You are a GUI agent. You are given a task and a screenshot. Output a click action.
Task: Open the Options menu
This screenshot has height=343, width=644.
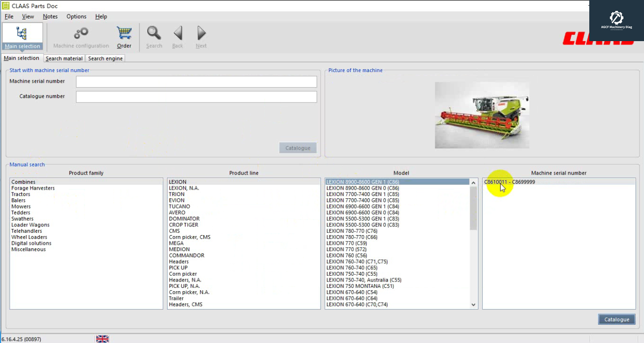click(76, 16)
